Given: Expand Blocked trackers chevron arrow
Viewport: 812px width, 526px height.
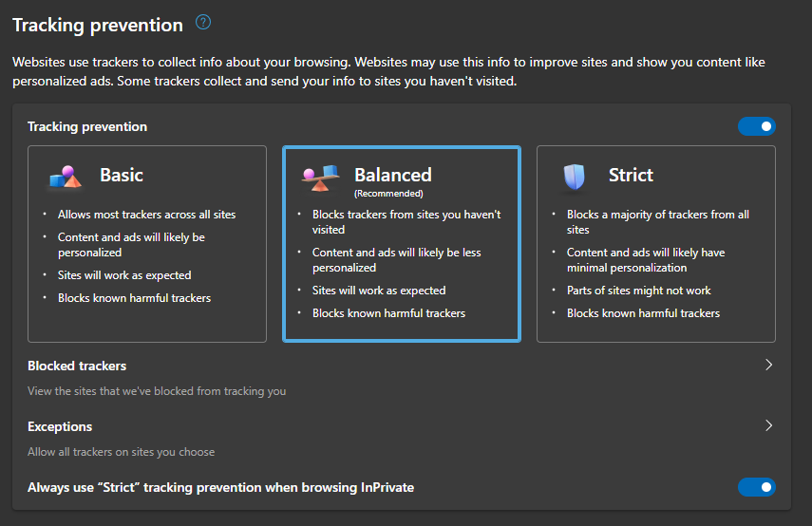Looking at the screenshot, I should pyautogui.click(x=768, y=366).
